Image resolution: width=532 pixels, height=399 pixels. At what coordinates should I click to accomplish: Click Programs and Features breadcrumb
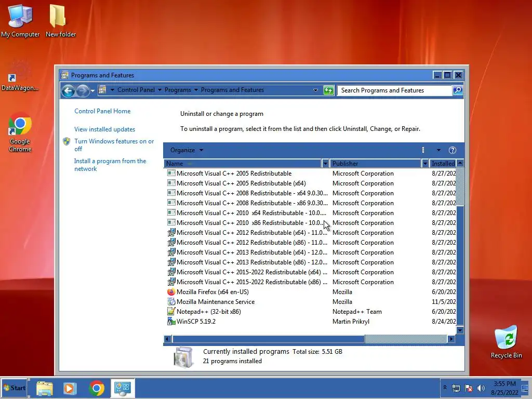coord(232,90)
